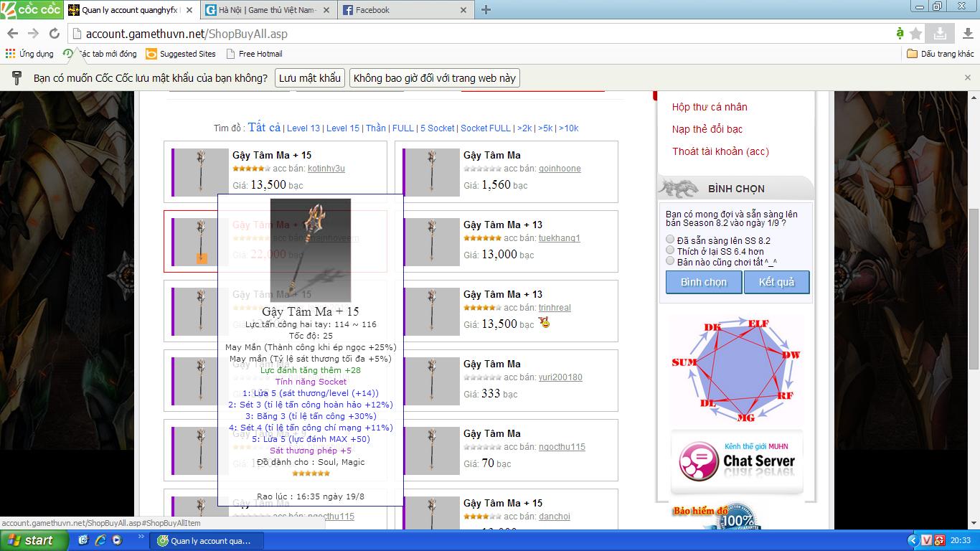This screenshot has width=980, height=551.
Task: Click the Lưu mật khẩu button
Action: [310, 78]
